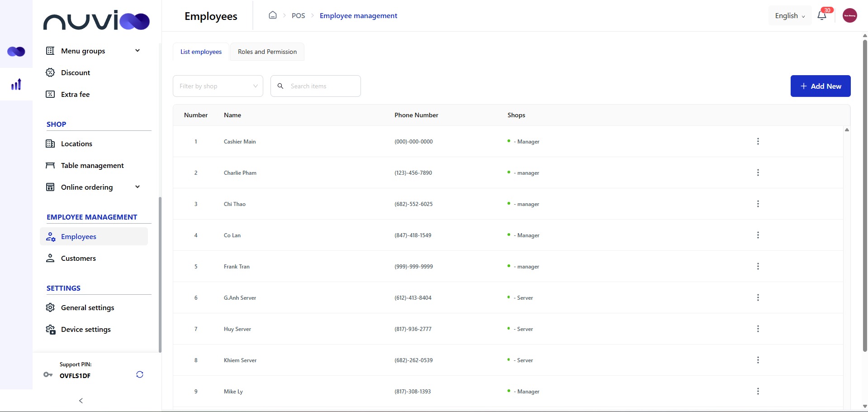The width and height of the screenshot is (868, 412).
Task: Select the Customers person icon
Action: click(50, 258)
